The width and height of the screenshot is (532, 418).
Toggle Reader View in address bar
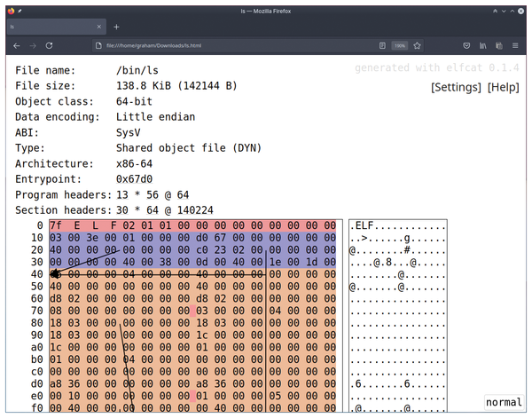click(382, 45)
